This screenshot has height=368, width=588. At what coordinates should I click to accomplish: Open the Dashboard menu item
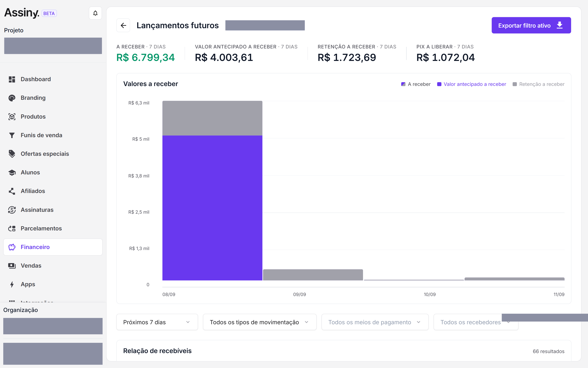pyautogui.click(x=53, y=79)
